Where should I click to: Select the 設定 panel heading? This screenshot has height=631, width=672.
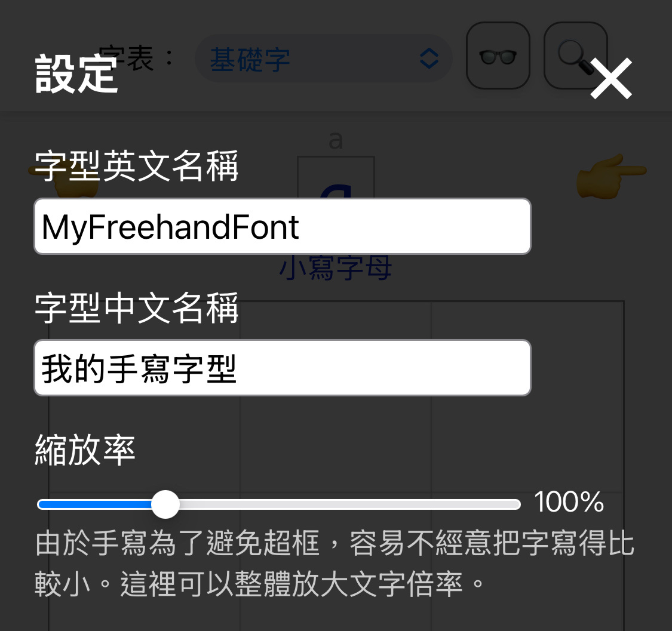click(x=76, y=74)
